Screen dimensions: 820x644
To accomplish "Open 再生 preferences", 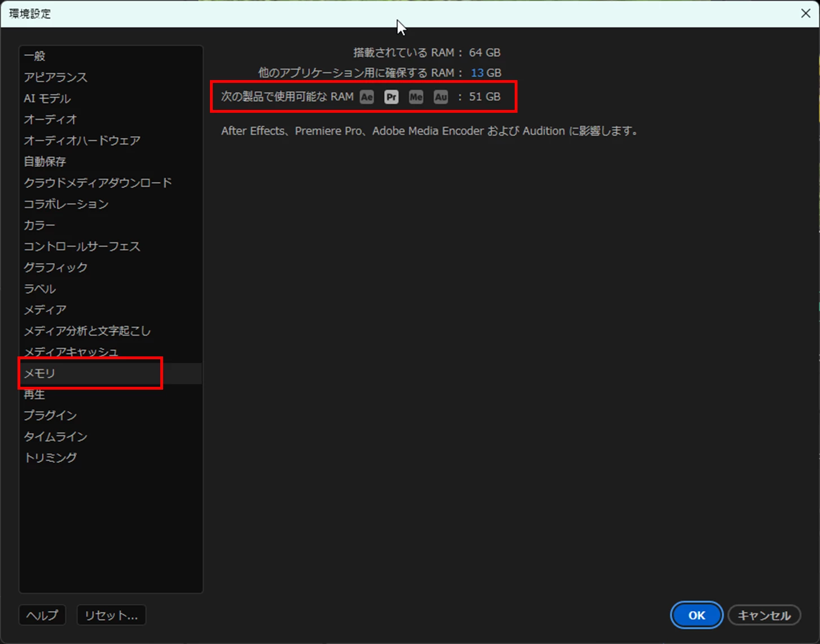I will tap(111, 394).
